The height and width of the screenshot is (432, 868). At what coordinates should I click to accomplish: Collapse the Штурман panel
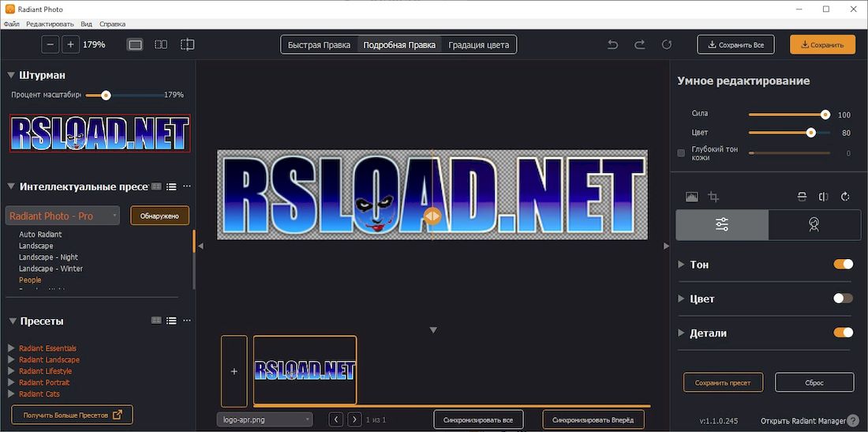pyautogui.click(x=11, y=75)
